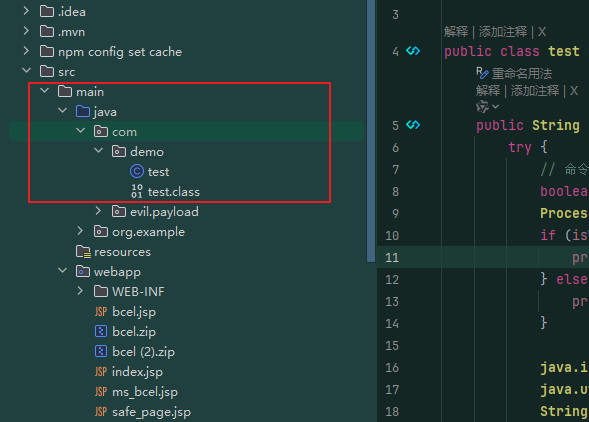Screen dimensions: 589x422
Task: Collapse the src folder
Action: pos(26,71)
